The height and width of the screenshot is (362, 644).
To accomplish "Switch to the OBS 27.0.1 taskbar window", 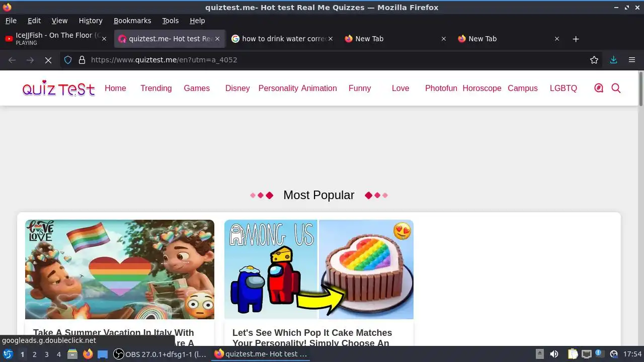I will (x=160, y=354).
